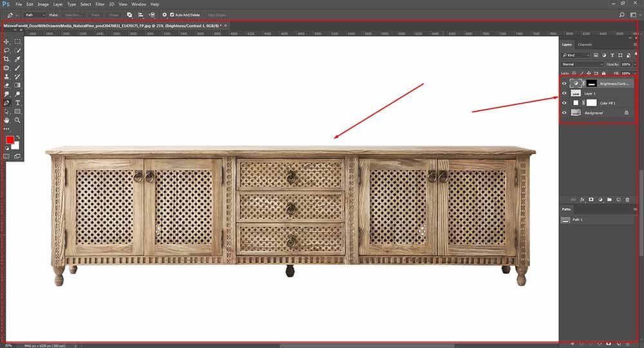The width and height of the screenshot is (644, 348).
Task: Add a layer mask
Action: [591, 200]
